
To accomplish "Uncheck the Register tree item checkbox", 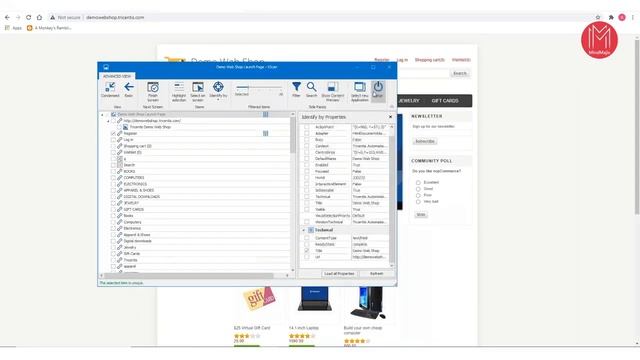I will [113, 133].
